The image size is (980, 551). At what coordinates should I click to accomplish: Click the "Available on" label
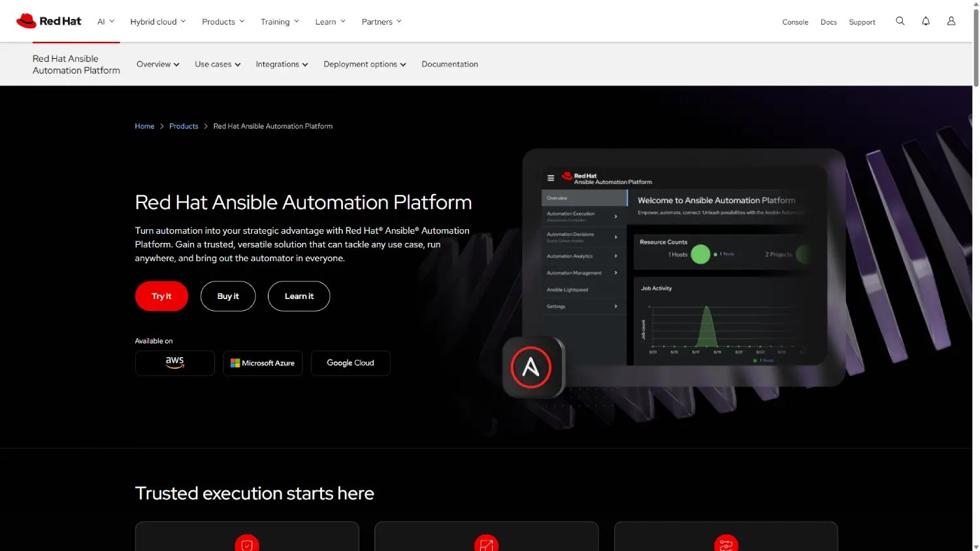pyautogui.click(x=154, y=341)
